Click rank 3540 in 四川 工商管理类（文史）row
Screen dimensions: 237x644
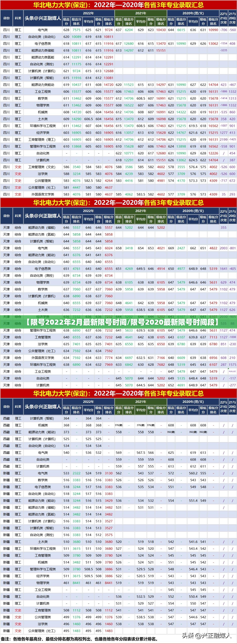pyautogui.click(x=76, y=167)
